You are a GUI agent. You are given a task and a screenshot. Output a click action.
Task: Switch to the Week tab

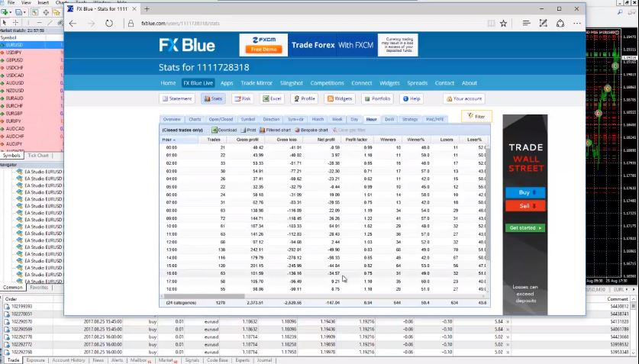tap(337, 119)
